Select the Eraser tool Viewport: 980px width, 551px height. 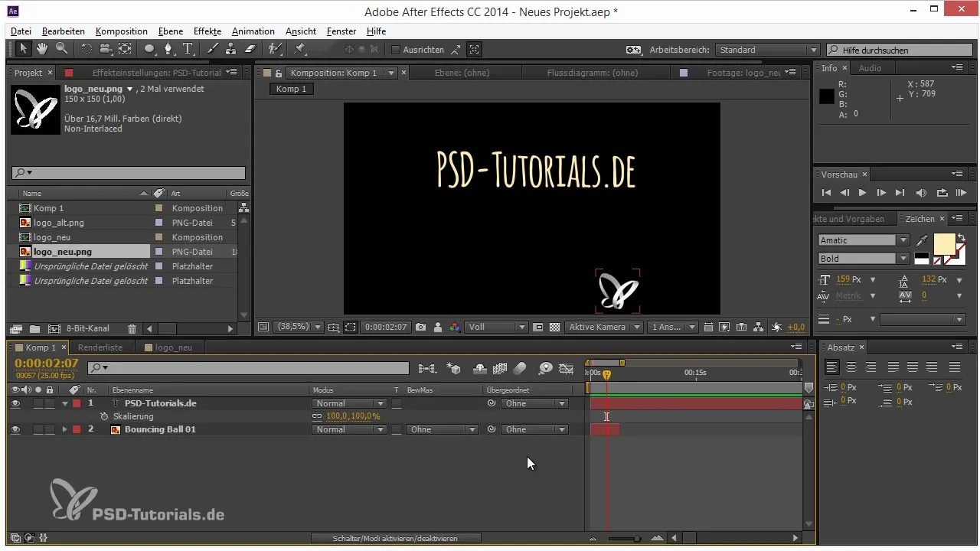(249, 49)
